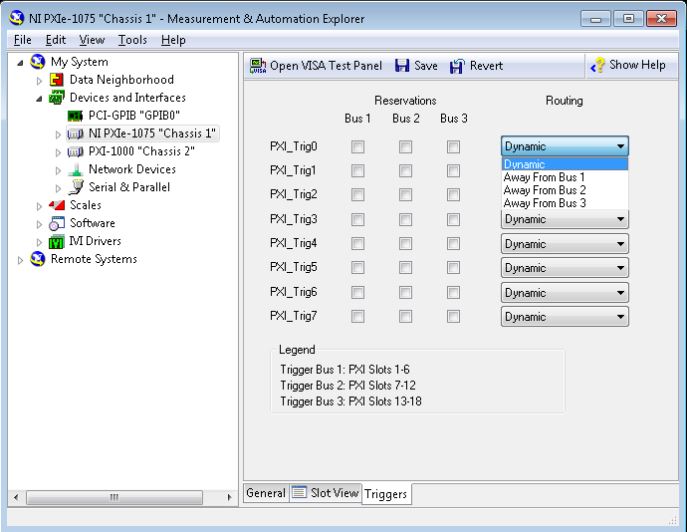Open the Edit menu
The image size is (687, 532).
click(x=56, y=40)
